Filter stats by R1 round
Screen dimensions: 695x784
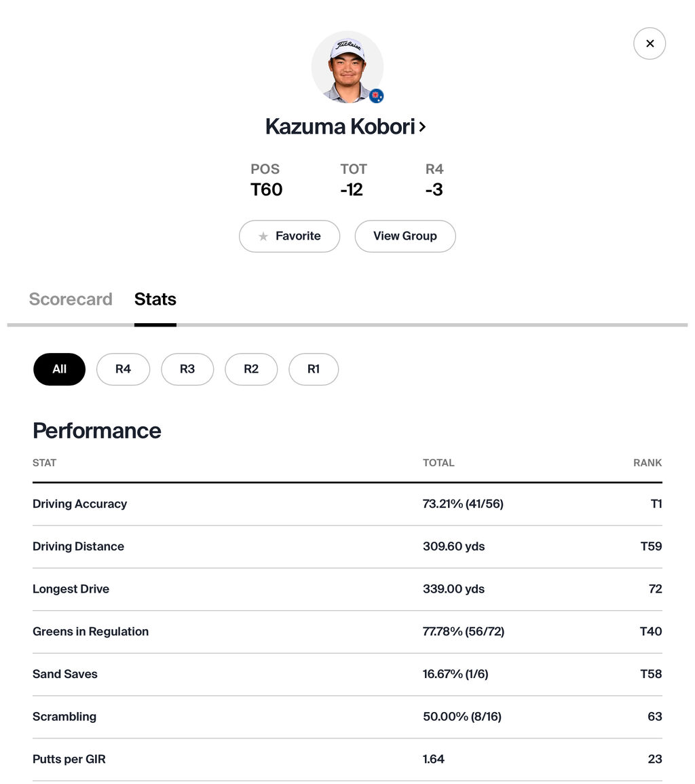[x=314, y=369]
